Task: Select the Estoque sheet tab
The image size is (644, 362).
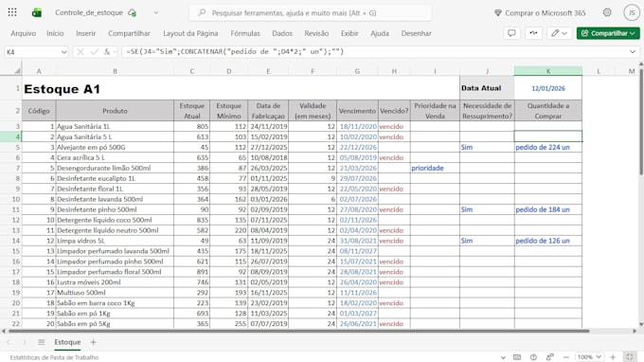Action: [x=67, y=342]
